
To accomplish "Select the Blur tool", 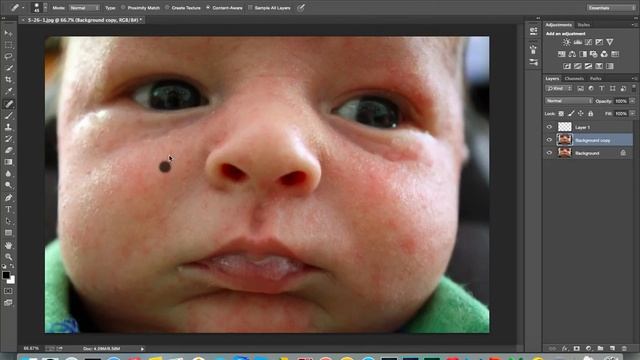I will point(8,173).
